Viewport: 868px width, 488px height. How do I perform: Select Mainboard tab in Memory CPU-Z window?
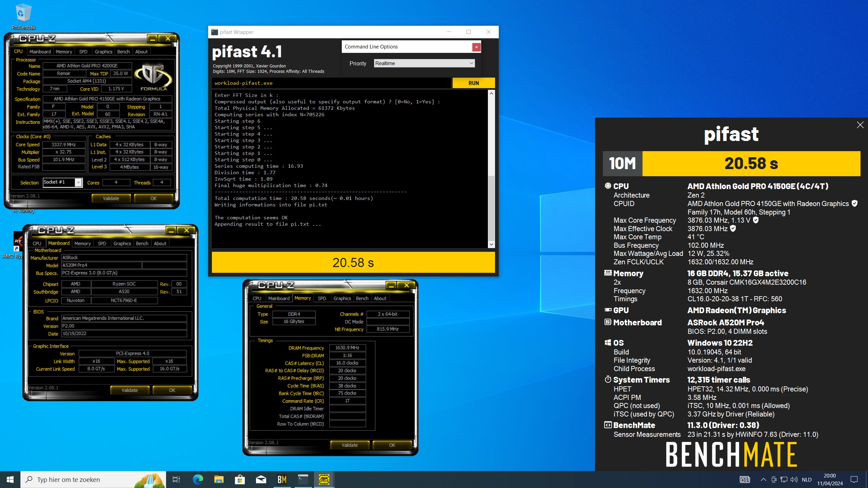(279, 299)
